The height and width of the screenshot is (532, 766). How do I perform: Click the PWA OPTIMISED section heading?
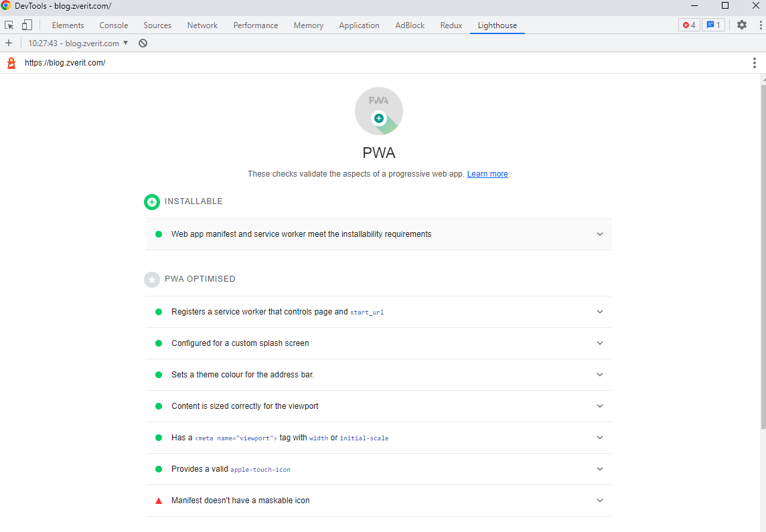coord(200,278)
